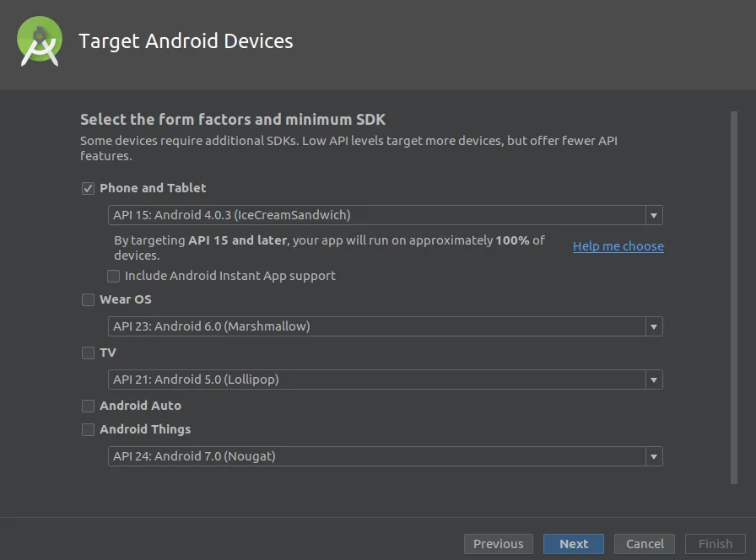
Task: Click the Target Android Devices title
Action: click(186, 41)
